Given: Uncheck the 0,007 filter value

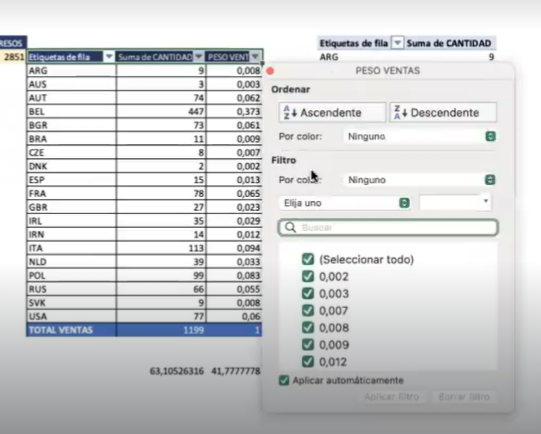Looking at the screenshot, I should (x=308, y=310).
